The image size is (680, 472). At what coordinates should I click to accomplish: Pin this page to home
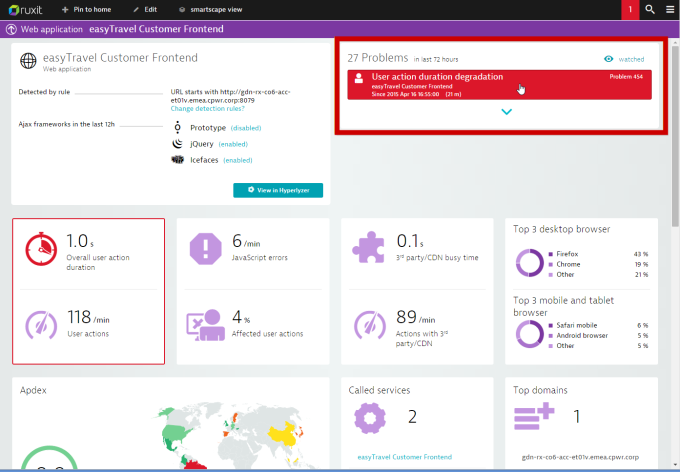[86, 10]
